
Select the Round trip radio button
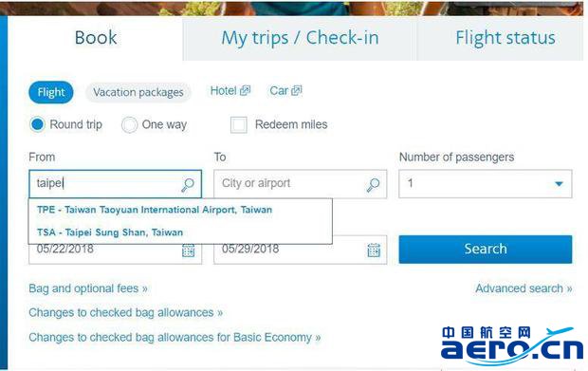pos(38,124)
